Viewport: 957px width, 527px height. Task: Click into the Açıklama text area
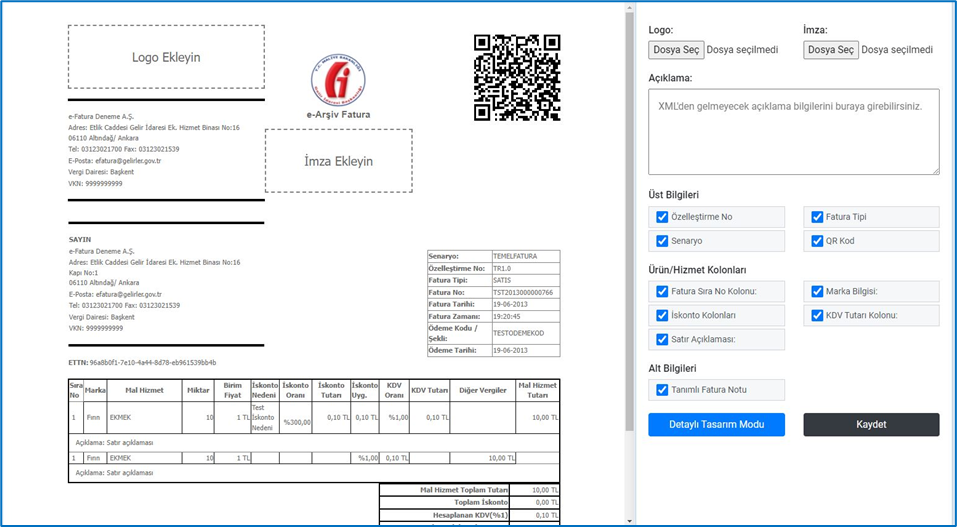click(x=793, y=131)
